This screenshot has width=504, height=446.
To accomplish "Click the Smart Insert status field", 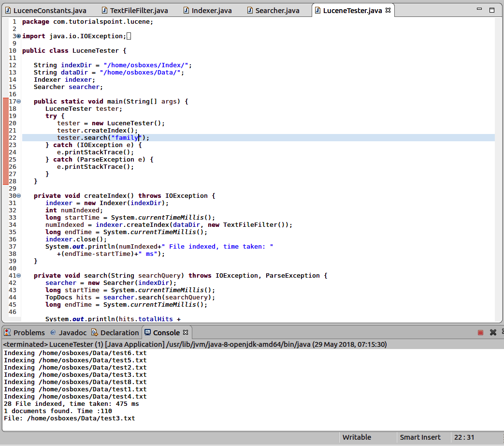I will pyautogui.click(x=420, y=437).
